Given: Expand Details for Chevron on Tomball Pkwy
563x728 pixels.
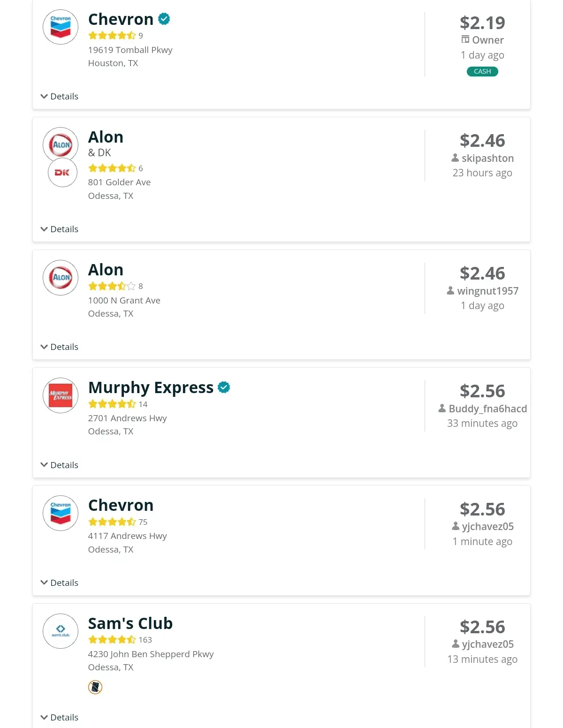Looking at the screenshot, I should [60, 97].
